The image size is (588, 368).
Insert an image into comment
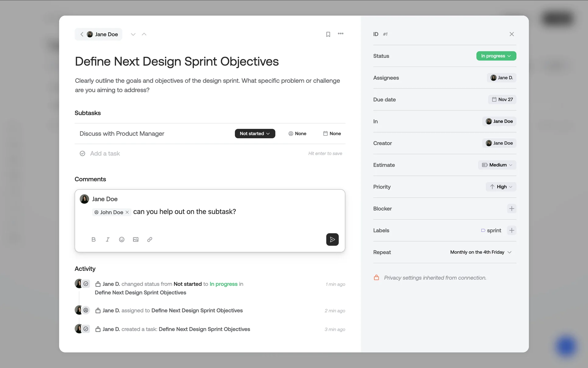[136, 240]
